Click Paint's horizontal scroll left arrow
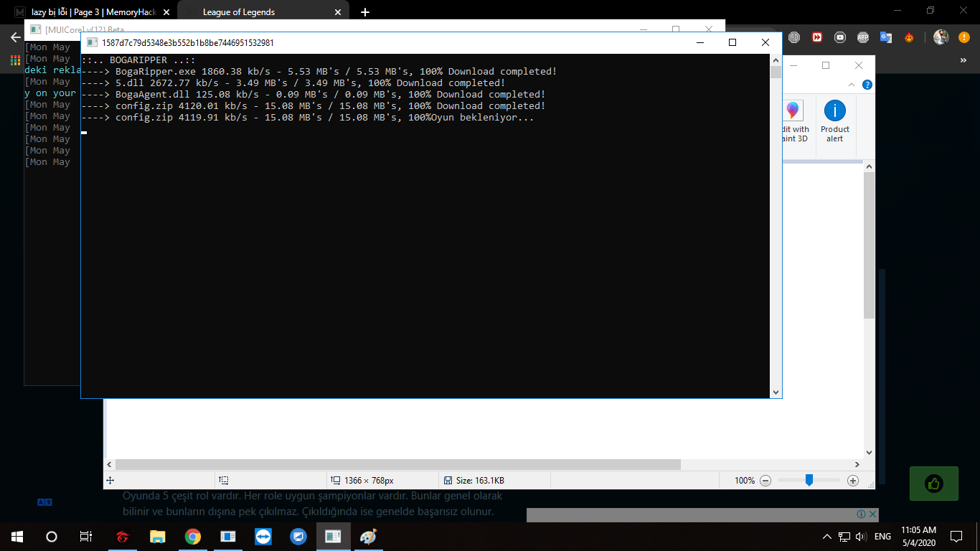 (x=110, y=465)
